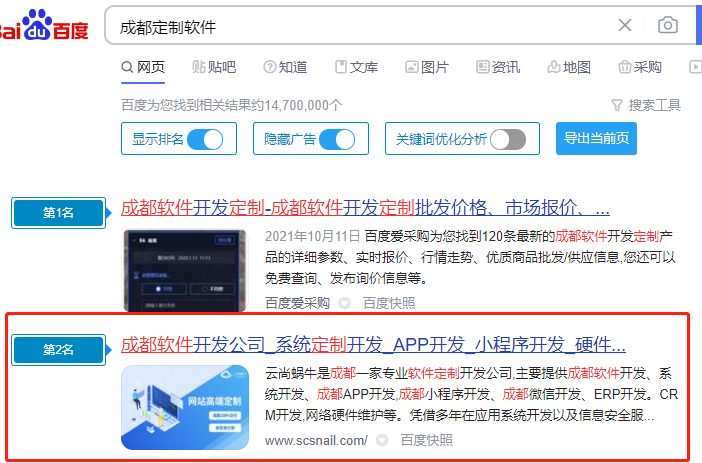The width and height of the screenshot is (702, 463).
Task: Click into the search input field
Action: 350,26
